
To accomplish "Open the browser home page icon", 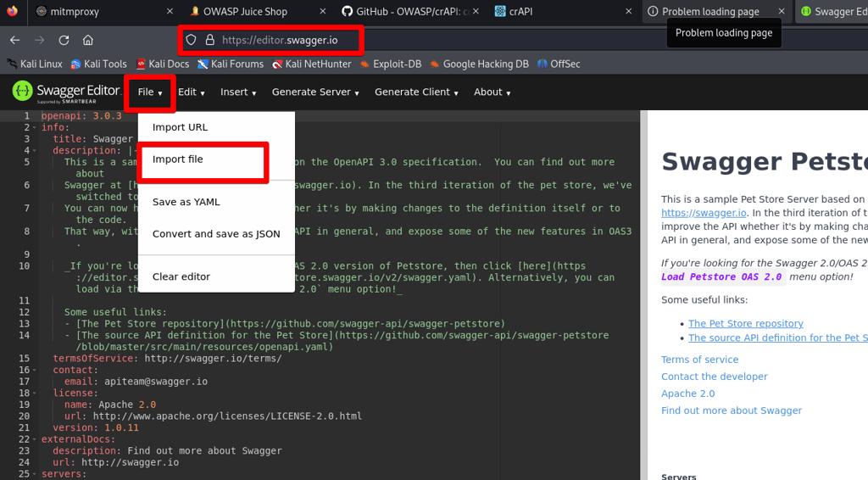I will click(88, 40).
